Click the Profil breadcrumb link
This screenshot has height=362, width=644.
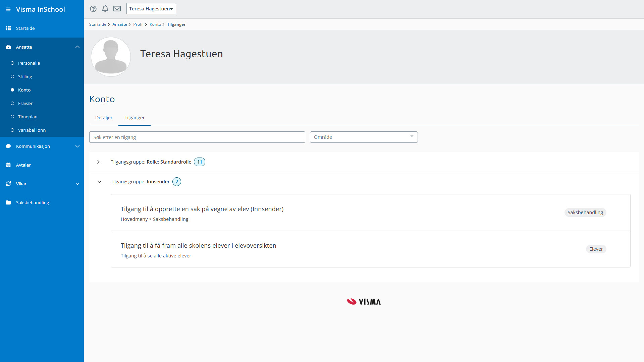(138, 24)
